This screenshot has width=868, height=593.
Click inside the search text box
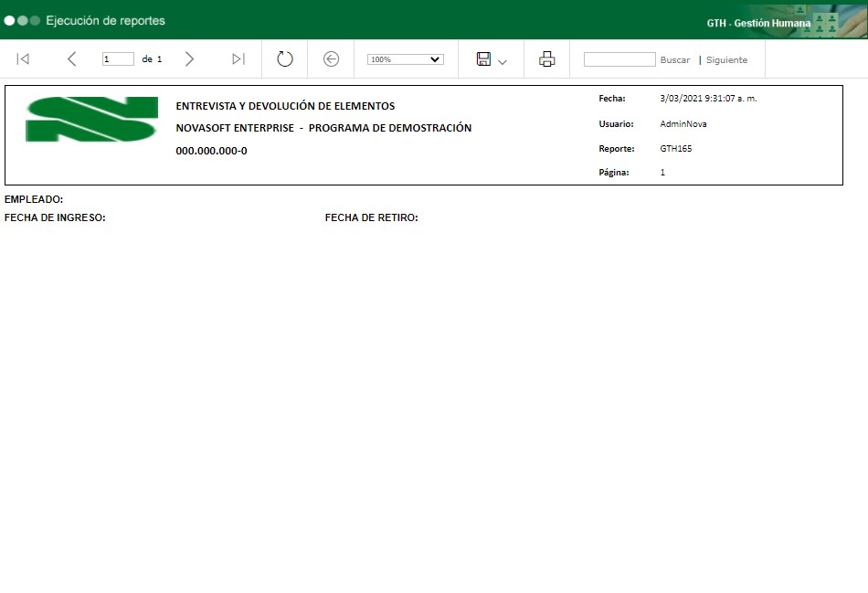click(619, 58)
